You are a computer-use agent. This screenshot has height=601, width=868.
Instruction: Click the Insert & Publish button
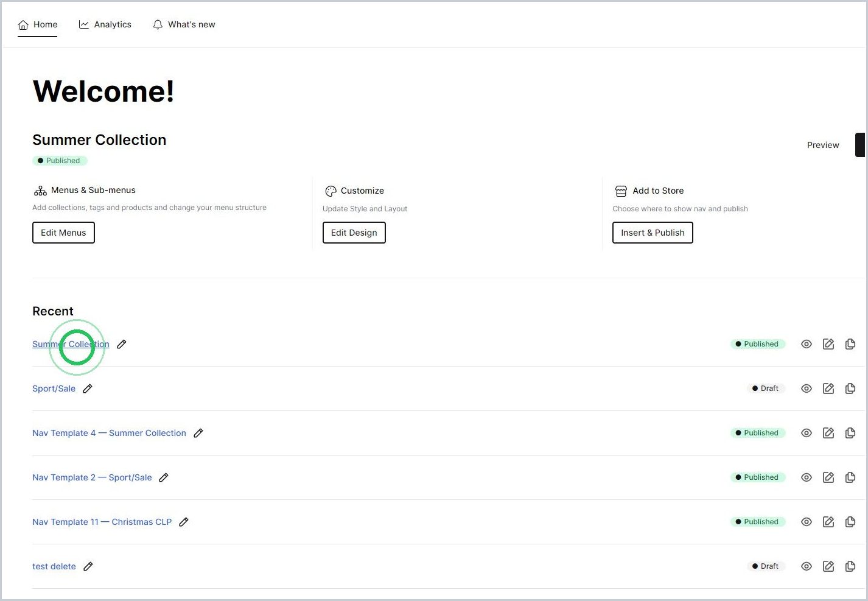653,233
